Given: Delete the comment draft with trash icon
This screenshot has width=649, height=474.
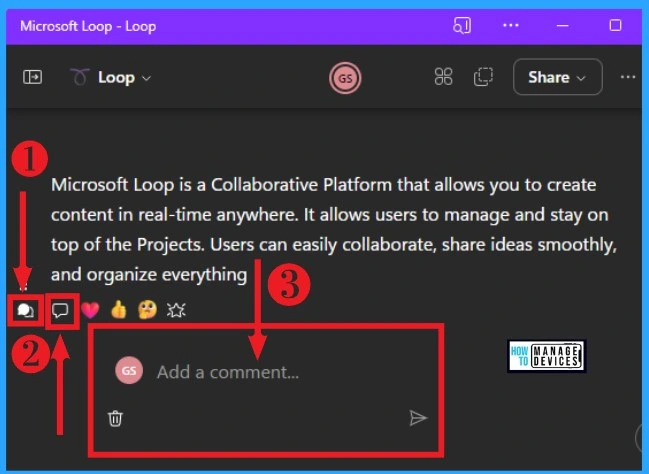Looking at the screenshot, I should pyautogui.click(x=115, y=418).
